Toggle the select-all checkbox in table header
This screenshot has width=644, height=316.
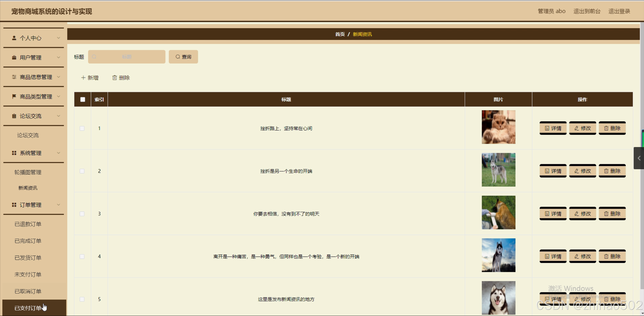pos(83,99)
